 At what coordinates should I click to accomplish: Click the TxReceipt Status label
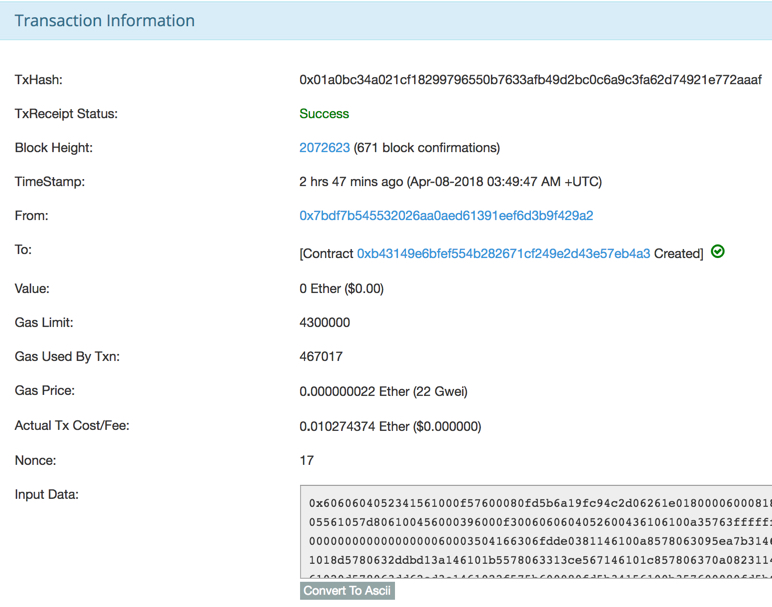tap(66, 114)
